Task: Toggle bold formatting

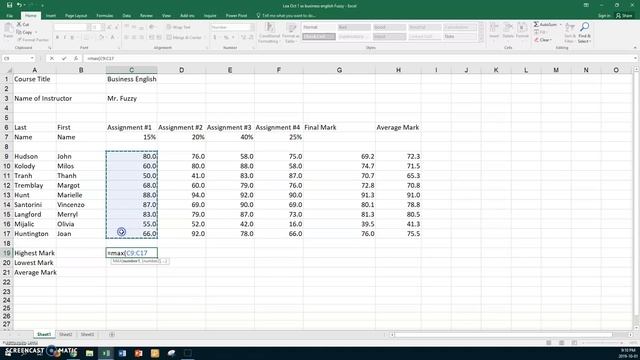Action: [57, 37]
